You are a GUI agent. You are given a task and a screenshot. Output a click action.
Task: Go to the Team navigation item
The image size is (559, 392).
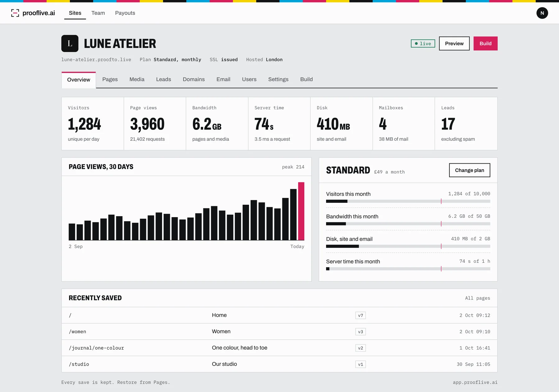pos(98,13)
